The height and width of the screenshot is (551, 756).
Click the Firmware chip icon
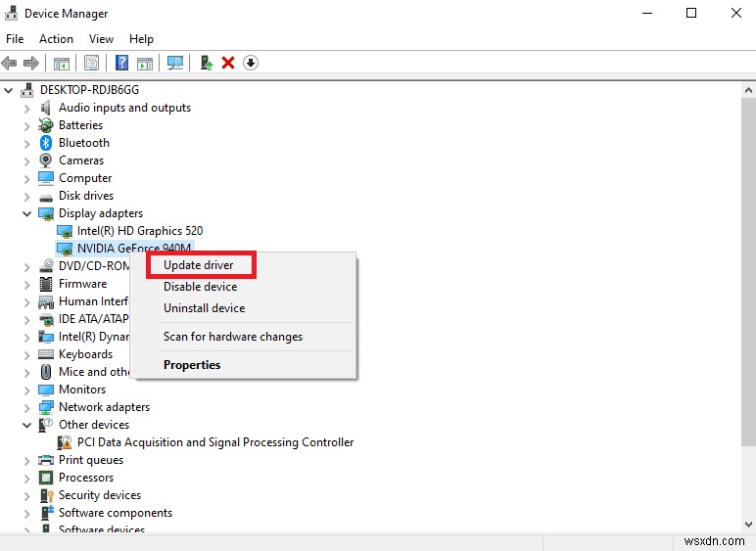click(x=46, y=284)
